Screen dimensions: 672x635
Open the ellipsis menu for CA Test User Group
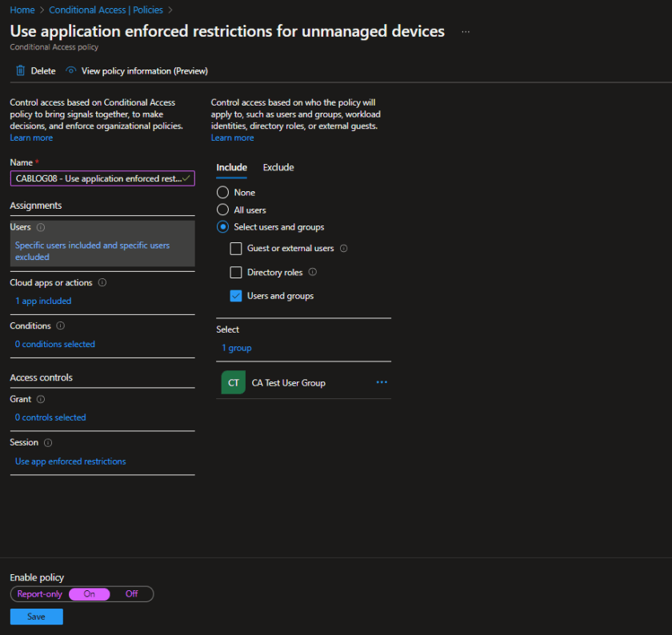tap(382, 382)
